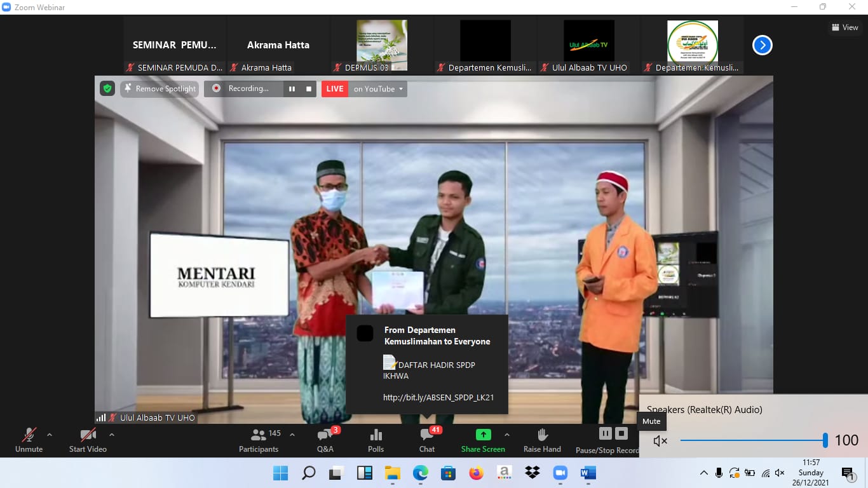Open the Q&A panel

pyautogui.click(x=325, y=440)
